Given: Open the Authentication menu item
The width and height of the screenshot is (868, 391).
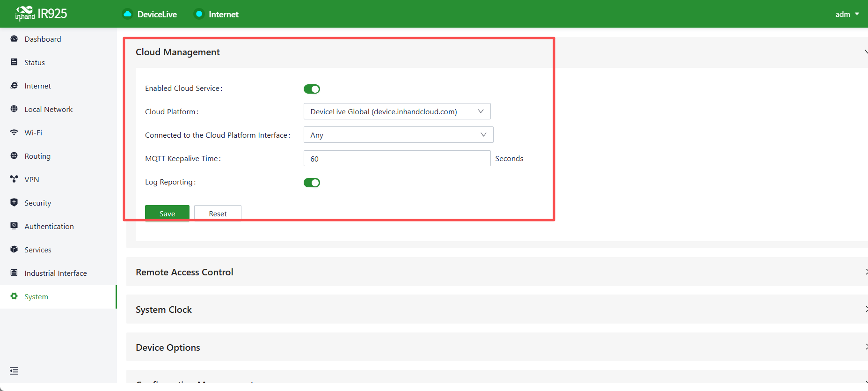Looking at the screenshot, I should coord(58,226).
